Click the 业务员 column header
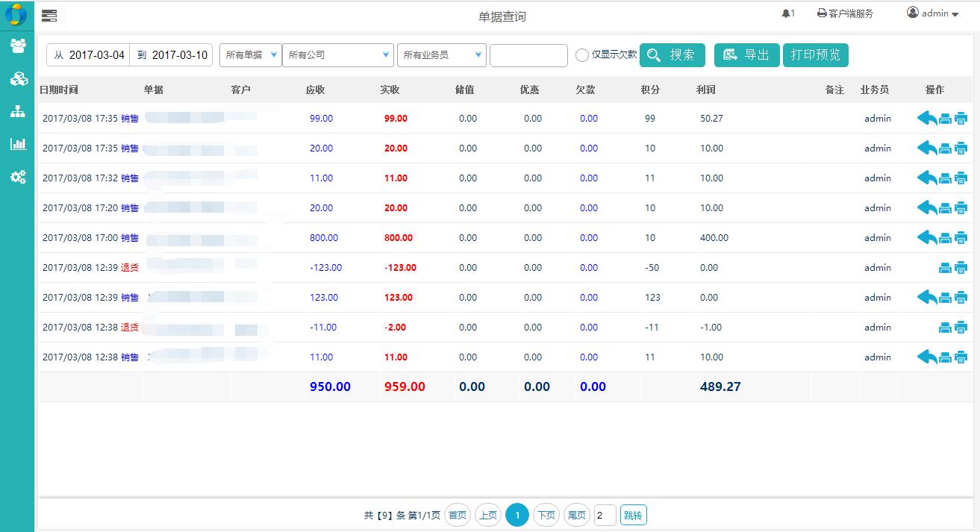Viewport: 980px width, 532px height. (875, 90)
